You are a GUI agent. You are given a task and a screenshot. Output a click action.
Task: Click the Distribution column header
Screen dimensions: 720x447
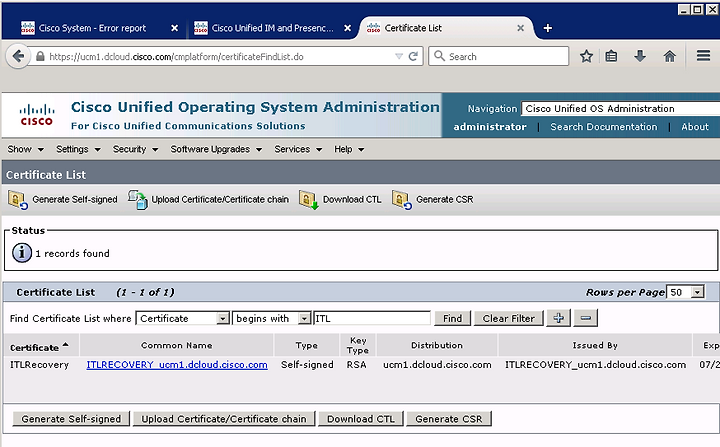pyautogui.click(x=437, y=345)
